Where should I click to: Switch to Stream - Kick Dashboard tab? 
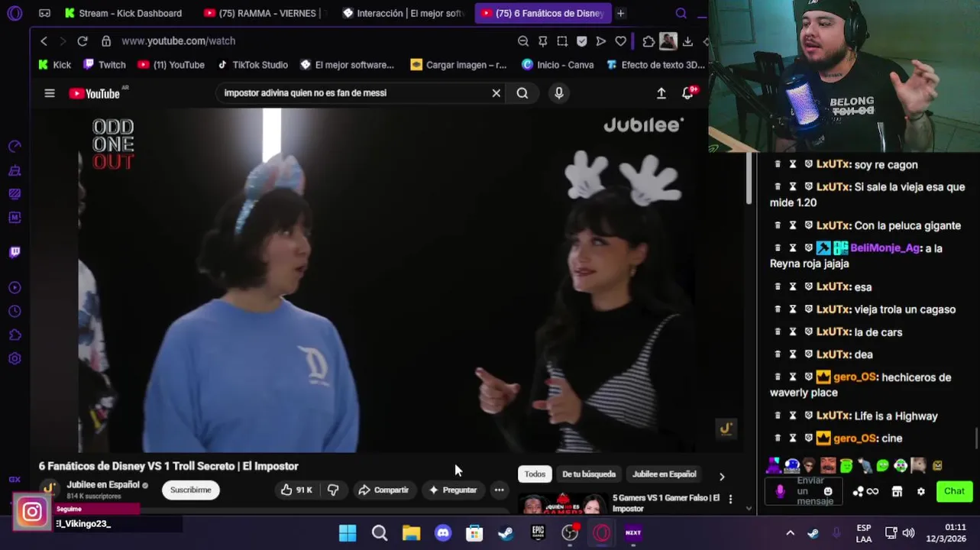tap(124, 13)
